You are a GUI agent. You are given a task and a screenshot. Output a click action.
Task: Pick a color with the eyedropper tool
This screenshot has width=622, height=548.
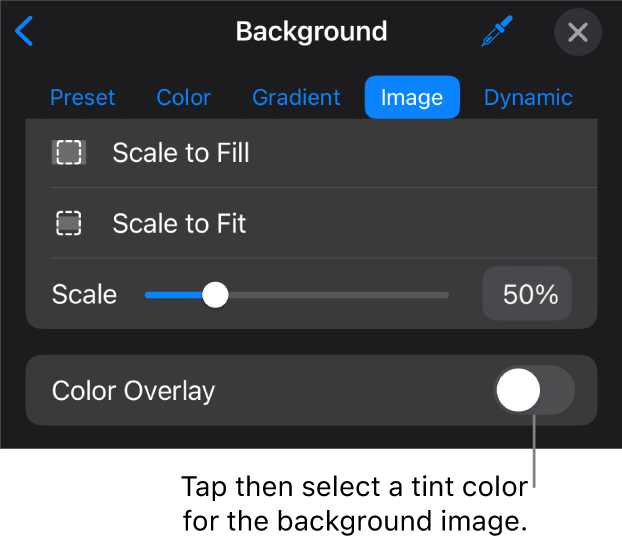pyautogui.click(x=496, y=33)
